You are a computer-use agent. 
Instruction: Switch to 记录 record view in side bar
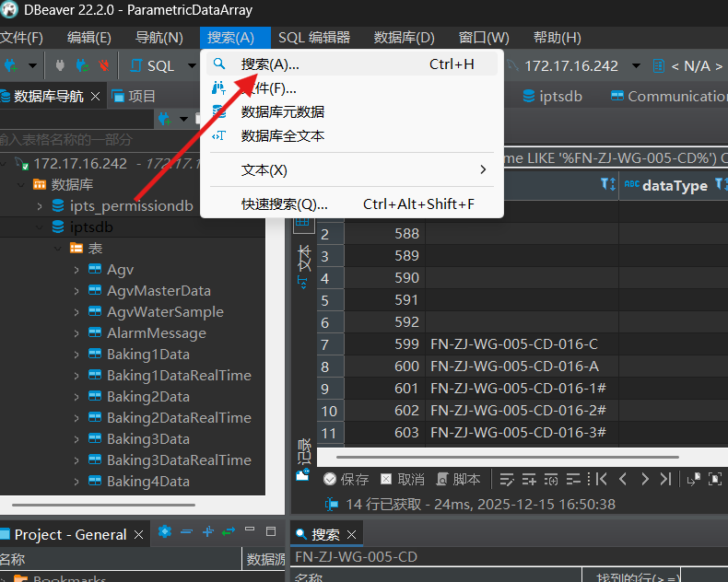(303, 459)
